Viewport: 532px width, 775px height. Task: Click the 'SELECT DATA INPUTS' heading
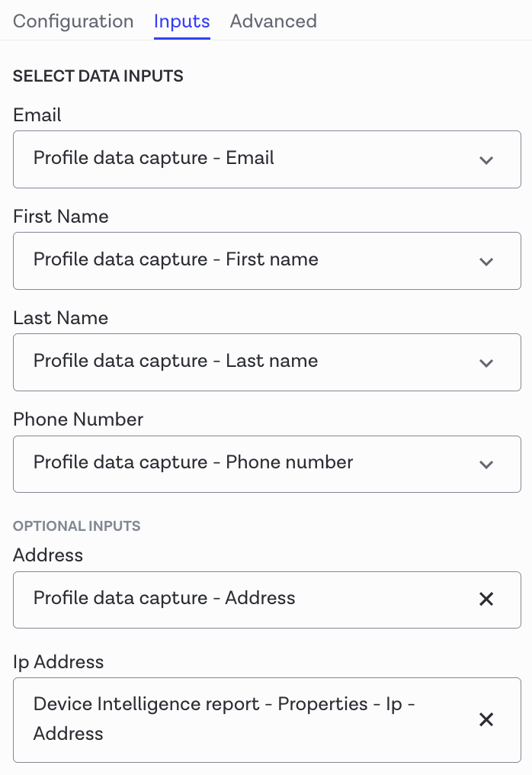point(98,76)
